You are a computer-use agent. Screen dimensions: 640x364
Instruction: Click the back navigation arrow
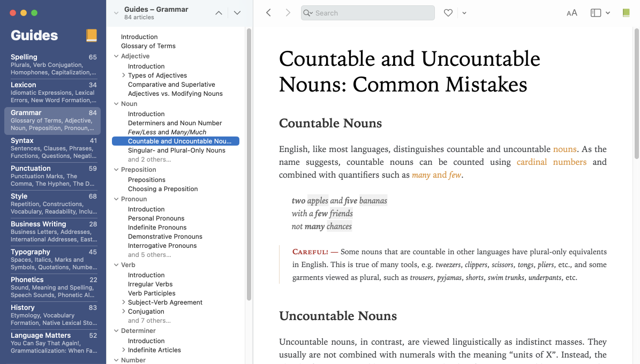pos(269,13)
